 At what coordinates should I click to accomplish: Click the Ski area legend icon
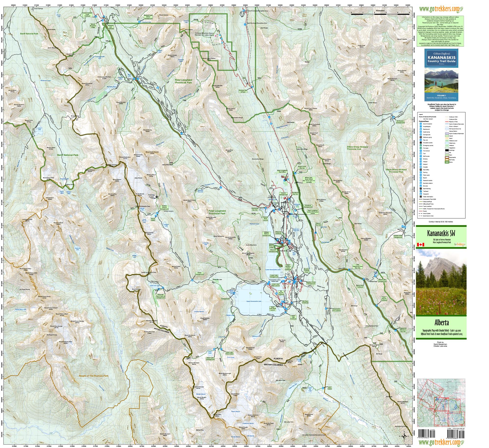click(421, 186)
